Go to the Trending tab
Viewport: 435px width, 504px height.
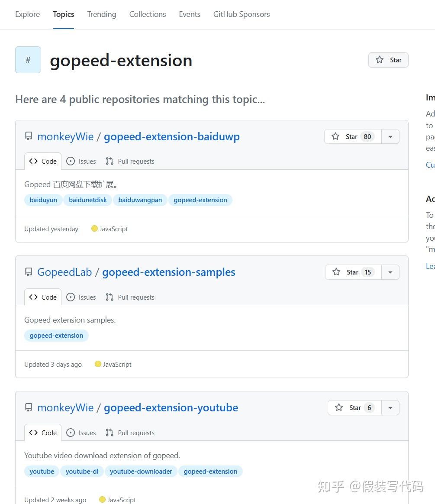click(x=101, y=14)
